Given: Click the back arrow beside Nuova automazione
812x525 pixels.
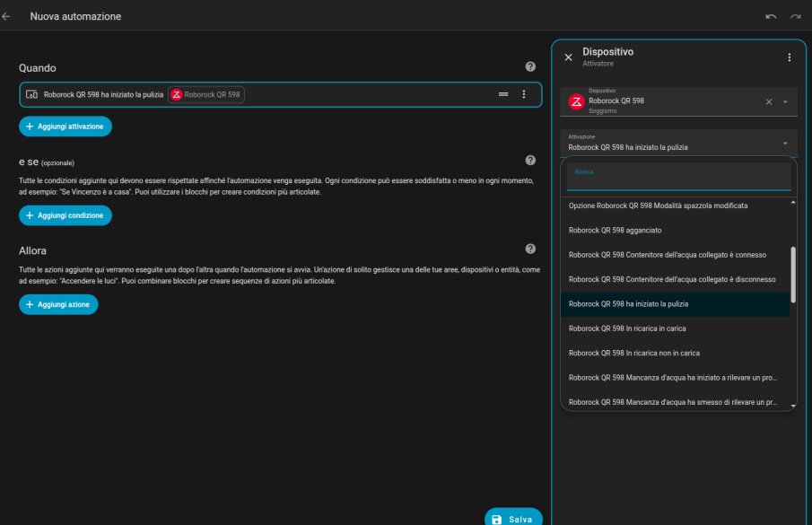Looking at the screenshot, I should (x=7, y=16).
